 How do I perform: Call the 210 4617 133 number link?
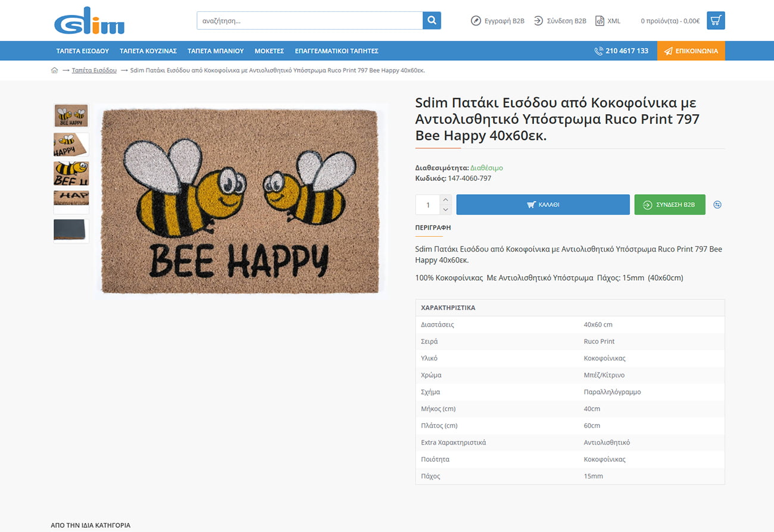pyautogui.click(x=627, y=51)
